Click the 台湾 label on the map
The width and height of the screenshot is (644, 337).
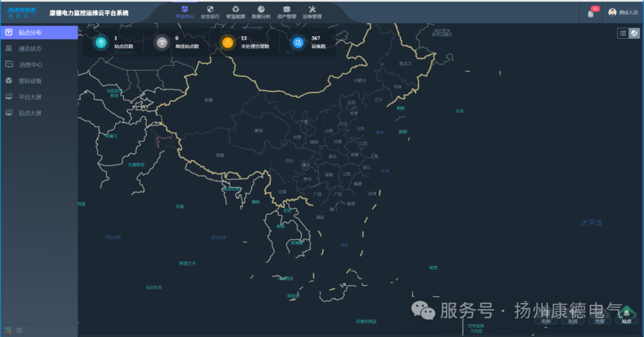click(372, 194)
